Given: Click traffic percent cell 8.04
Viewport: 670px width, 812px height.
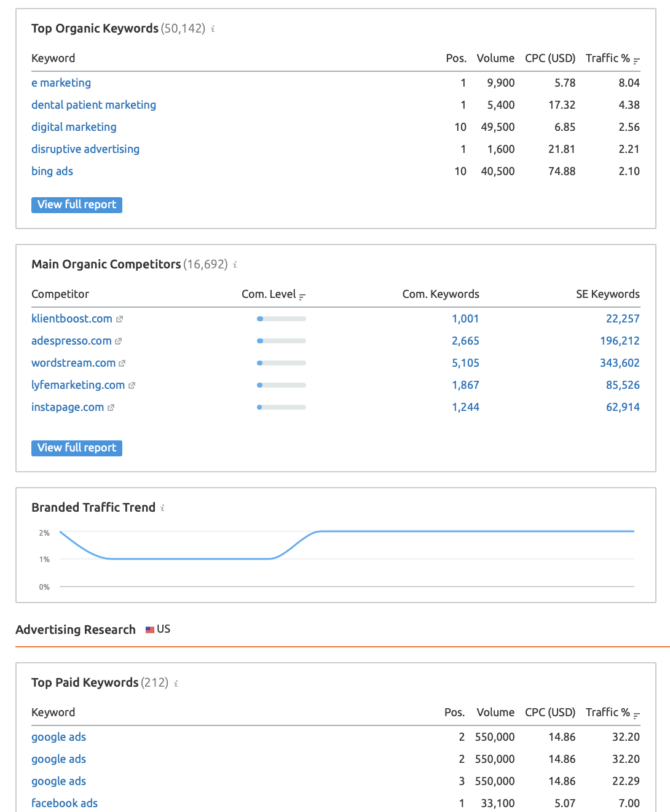Looking at the screenshot, I should (629, 83).
